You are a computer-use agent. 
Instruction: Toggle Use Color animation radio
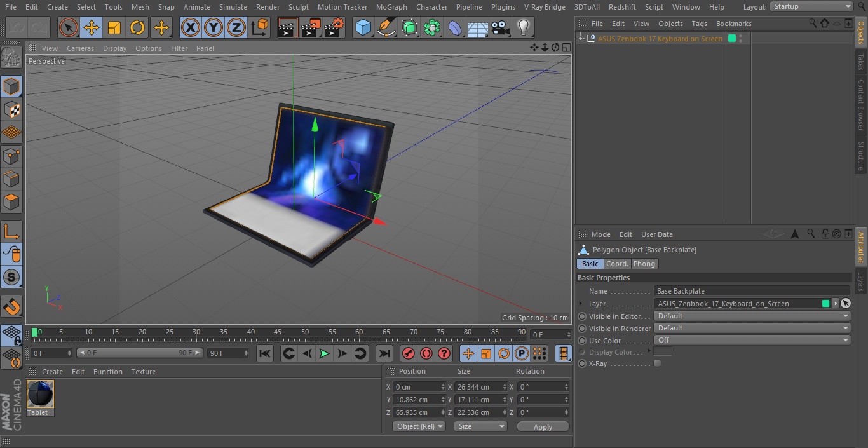[x=582, y=341]
